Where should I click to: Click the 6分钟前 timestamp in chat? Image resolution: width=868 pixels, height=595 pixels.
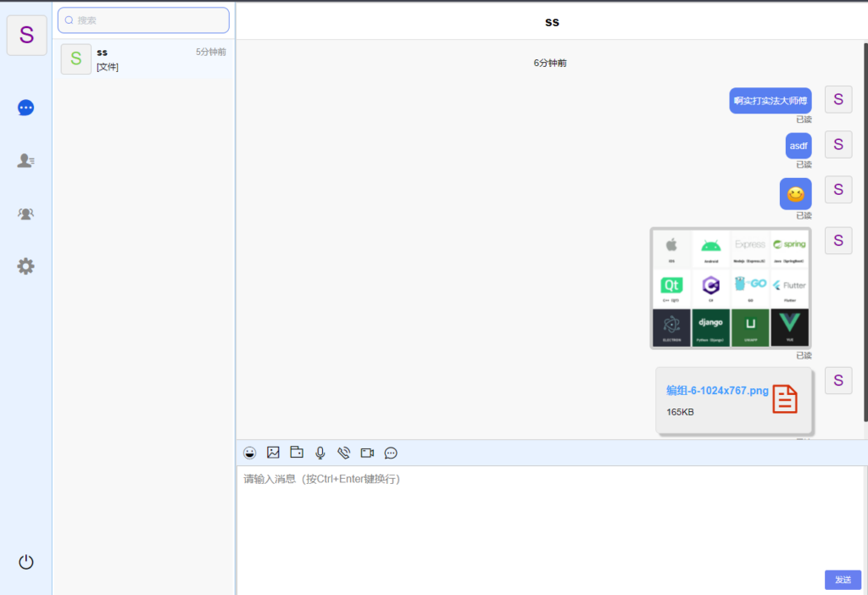[549, 63]
